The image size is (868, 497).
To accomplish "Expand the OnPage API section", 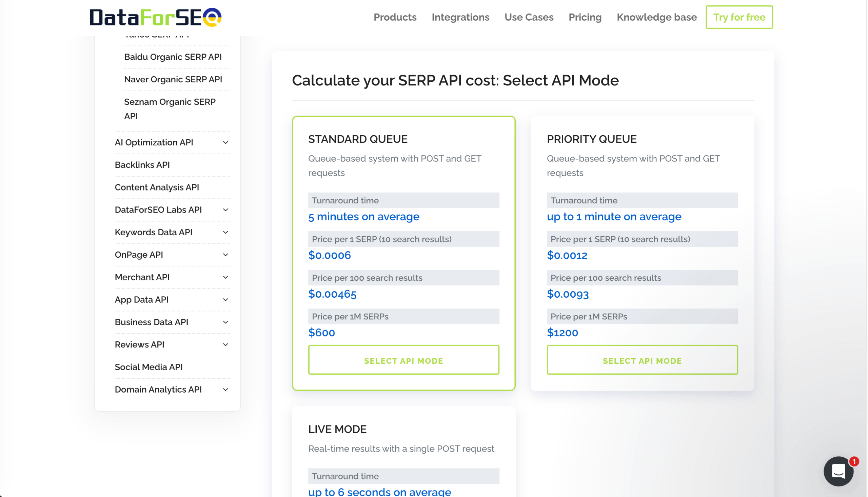I will coord(139,255).
